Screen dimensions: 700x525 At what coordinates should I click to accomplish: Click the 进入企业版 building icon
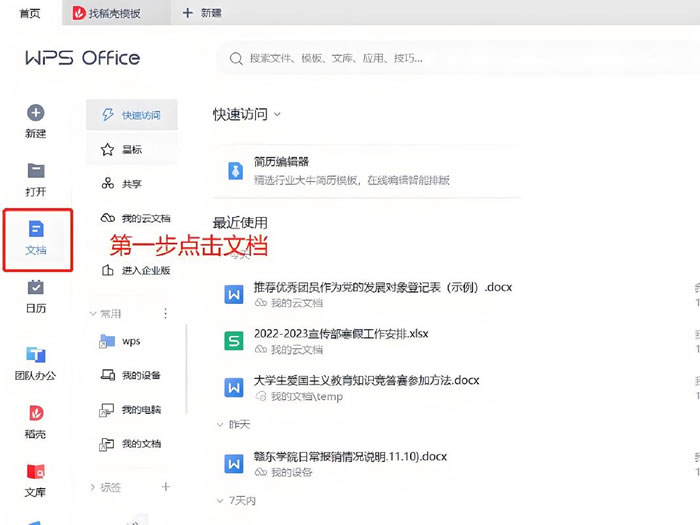pyautogui.click(x=108, y=270)
